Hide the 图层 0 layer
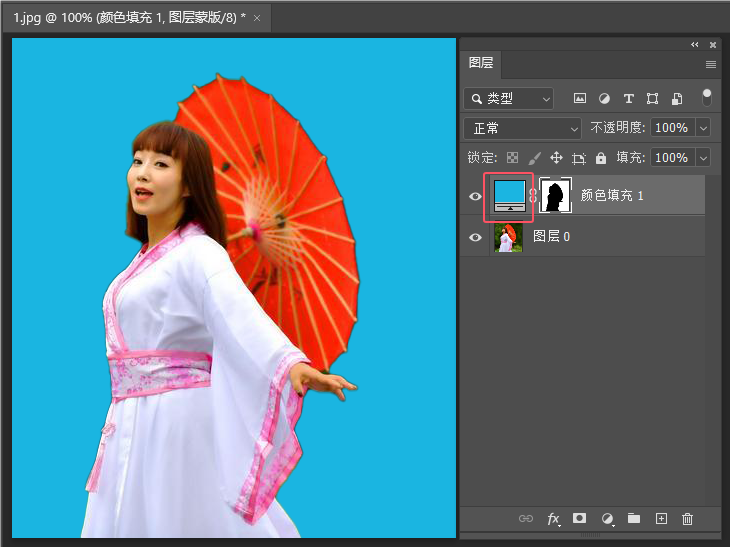Screen dimensions: 730x547 pos(475,237)
